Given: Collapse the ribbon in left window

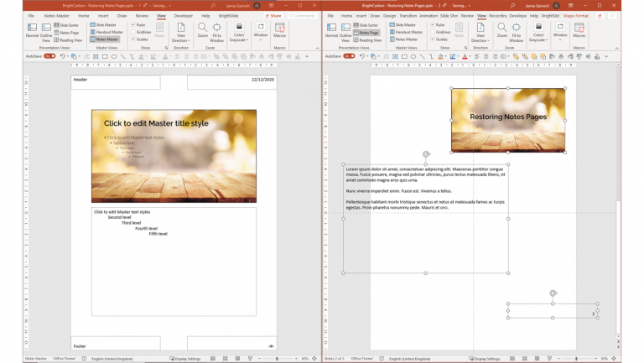Looking at the screenshot, I should tap(317, 48).
